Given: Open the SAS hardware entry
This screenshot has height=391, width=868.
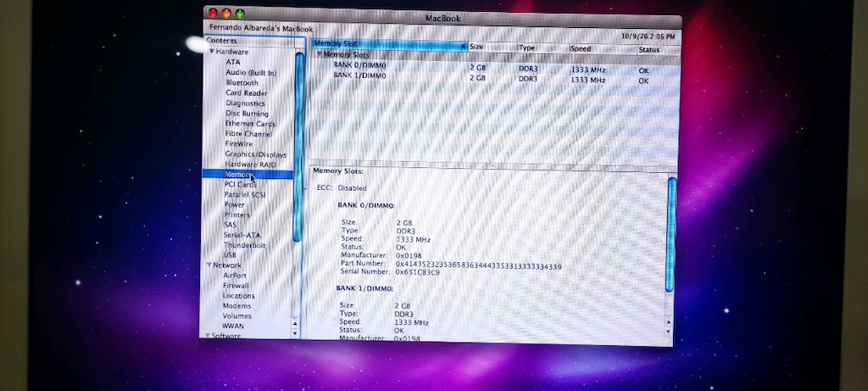Looking at the screenshot, I should [x=231, y=224].
